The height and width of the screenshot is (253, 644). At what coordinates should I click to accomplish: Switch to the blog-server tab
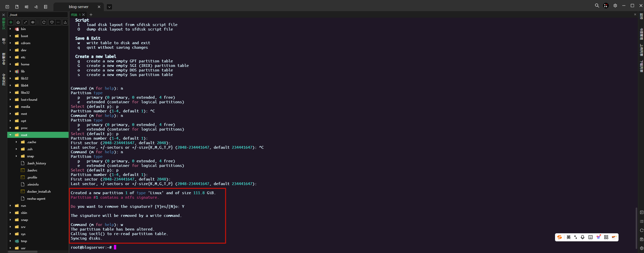(78, 7)
